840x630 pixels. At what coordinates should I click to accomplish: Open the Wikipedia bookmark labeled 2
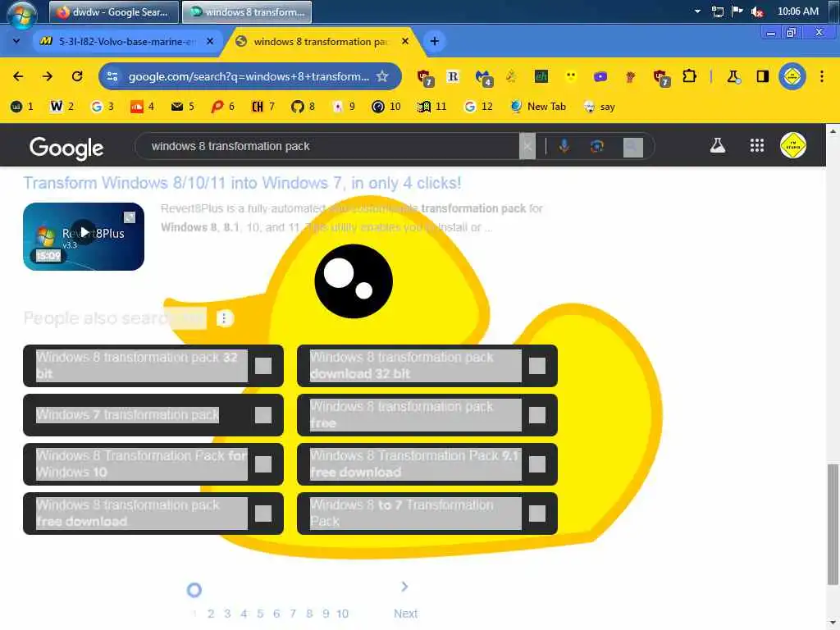coord(62,107)
